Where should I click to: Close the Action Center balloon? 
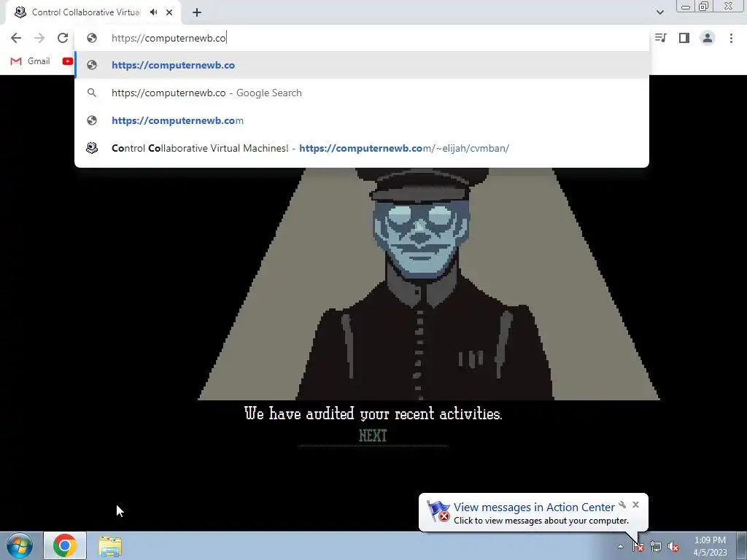coord(635,505)
